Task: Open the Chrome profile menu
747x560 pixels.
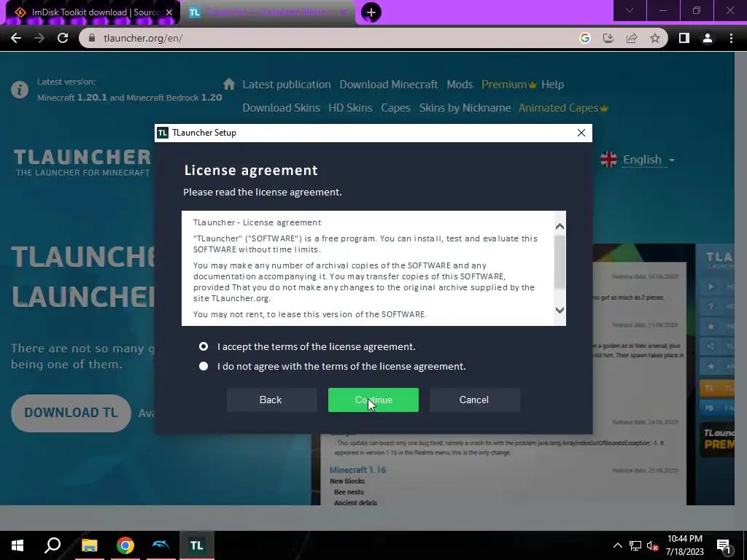Action: [x=708, y=38]
